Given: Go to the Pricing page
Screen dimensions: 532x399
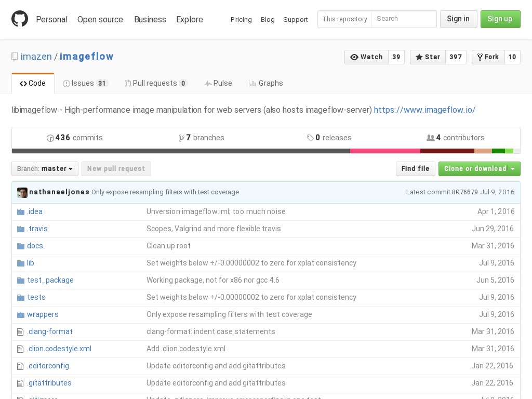Looking at the screenshot, I should point(241,20).
